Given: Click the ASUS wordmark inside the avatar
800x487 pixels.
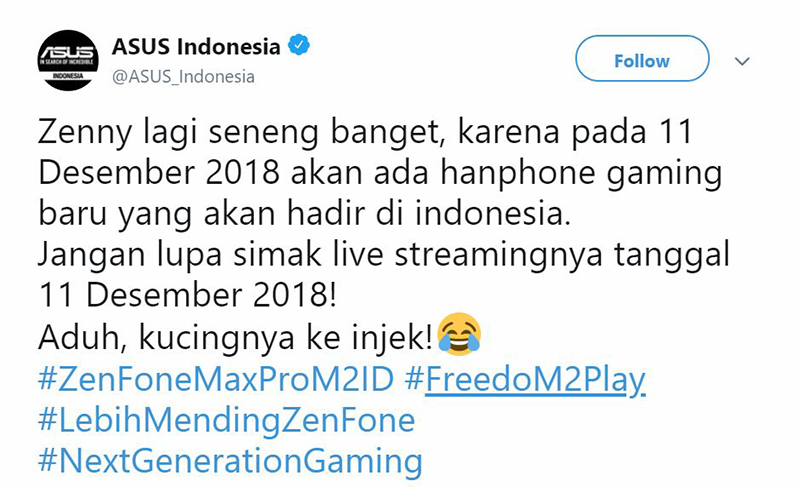Looking at the screenshot, I should [x=68, y=52].
